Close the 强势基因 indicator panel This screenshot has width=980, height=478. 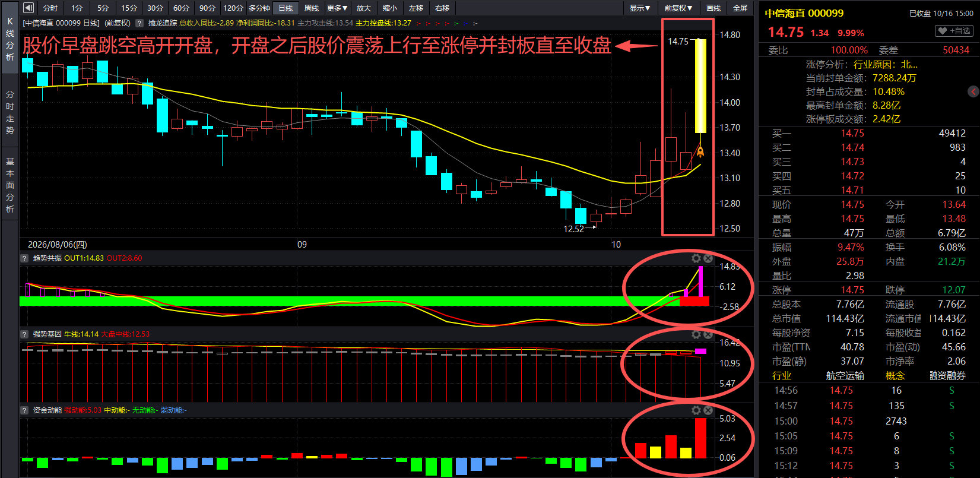[x=708, y=334]
